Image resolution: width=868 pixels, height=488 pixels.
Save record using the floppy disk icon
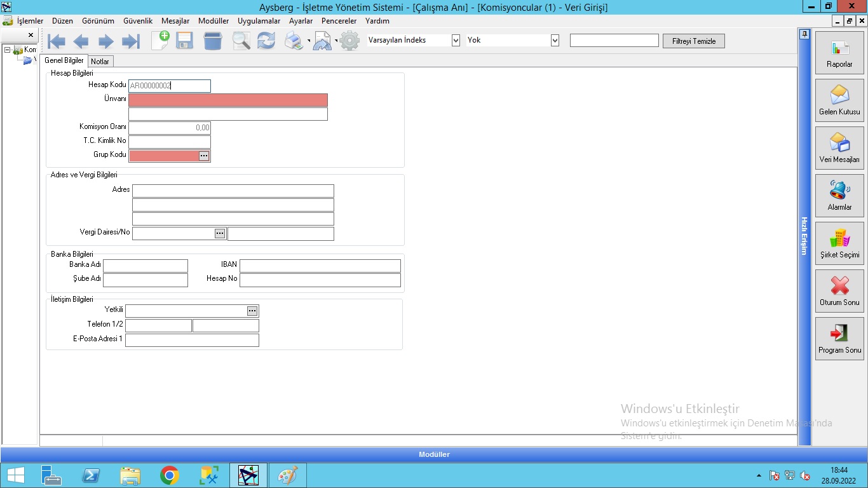point(185,41)
